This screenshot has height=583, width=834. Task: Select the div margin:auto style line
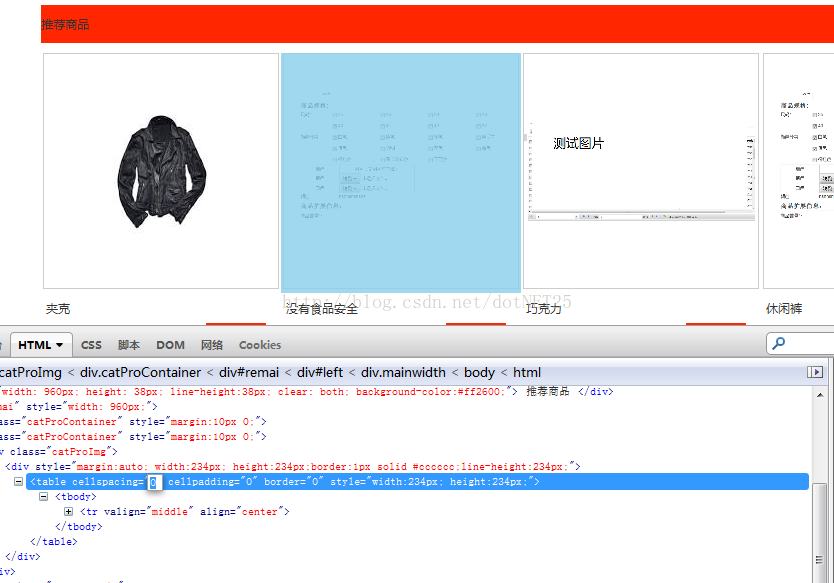click(293, 467)
